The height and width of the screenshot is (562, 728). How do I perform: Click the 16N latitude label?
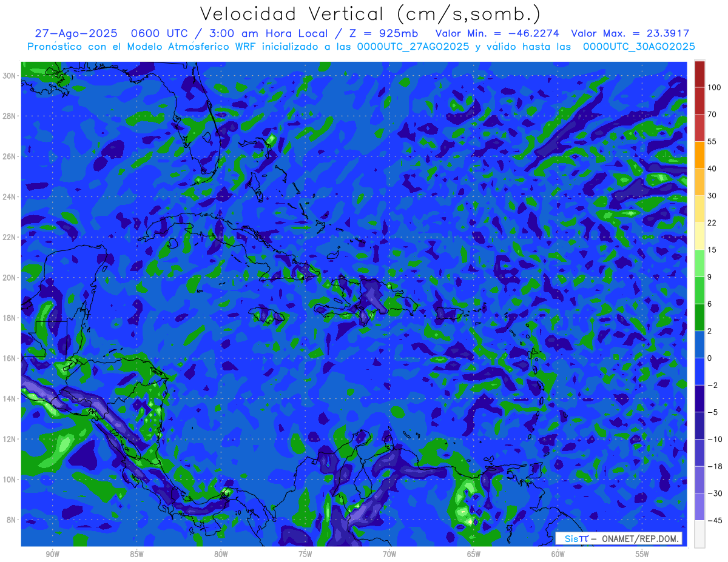tap(10, 358)
